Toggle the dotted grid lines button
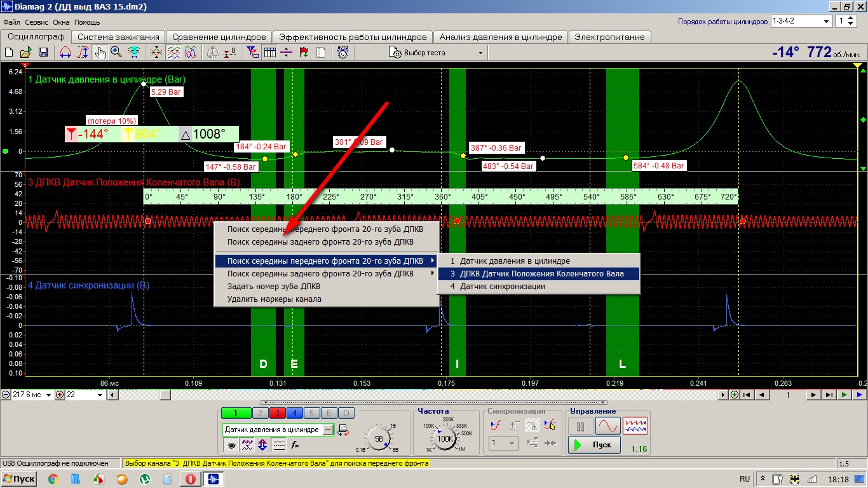868x488 pixels. [x=279, y=445]
